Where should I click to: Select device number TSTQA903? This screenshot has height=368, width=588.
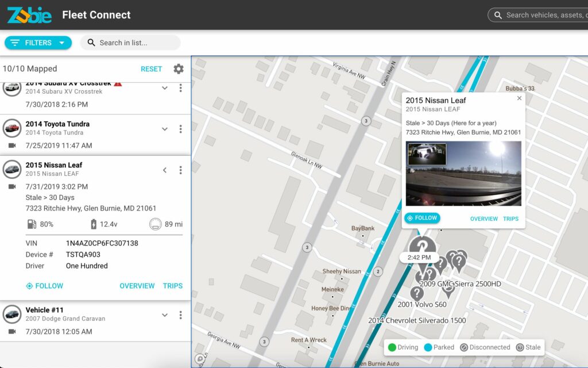pos(83,255)
